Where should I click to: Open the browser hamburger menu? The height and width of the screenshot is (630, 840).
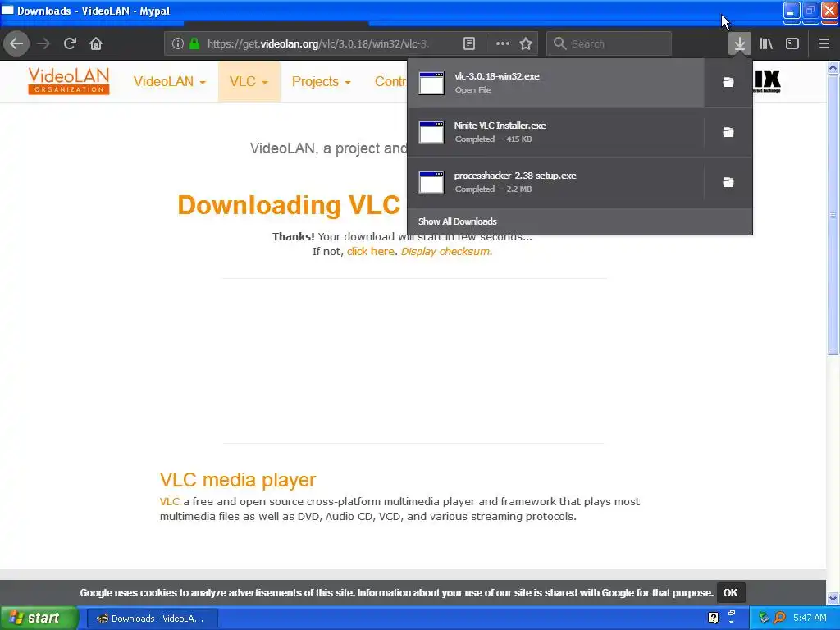click(x=824, y=43)
